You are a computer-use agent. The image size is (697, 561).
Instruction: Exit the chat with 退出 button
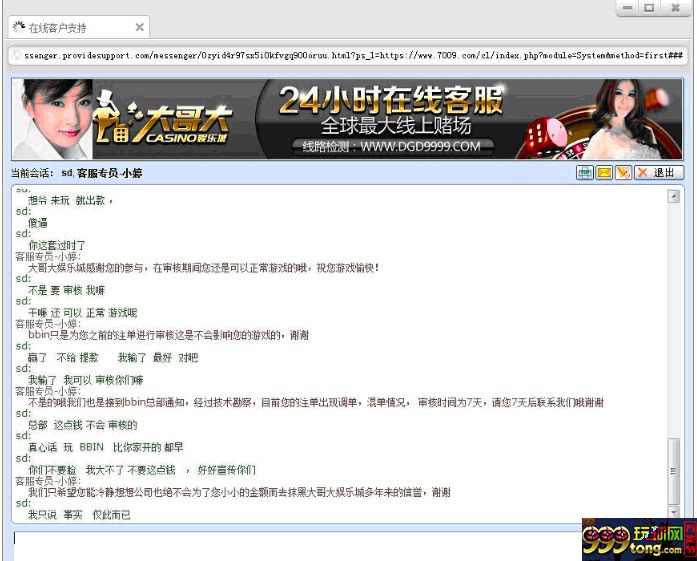coord(658,172)
